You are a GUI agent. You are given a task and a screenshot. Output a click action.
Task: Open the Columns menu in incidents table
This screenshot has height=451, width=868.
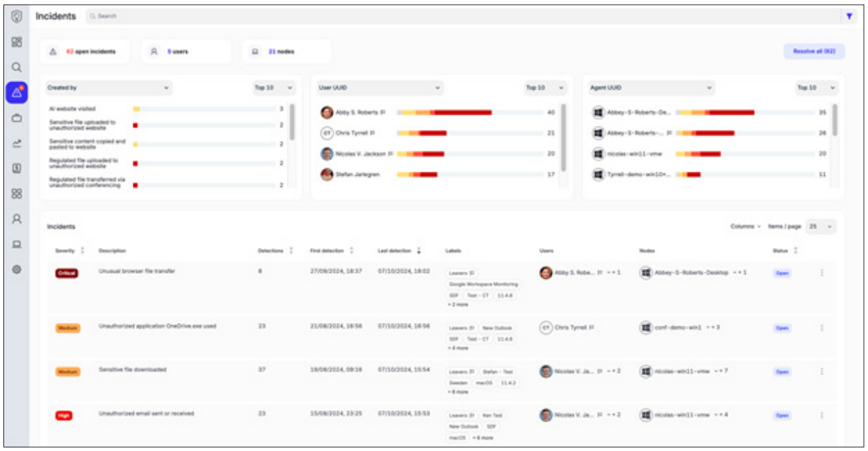[x=746, y=227]
